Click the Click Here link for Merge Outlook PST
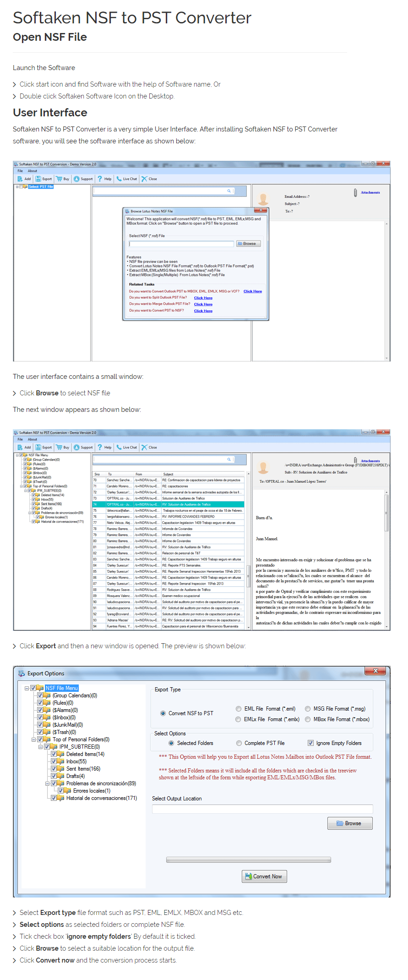This screenshot has height=980, width=408. (203, 304)
